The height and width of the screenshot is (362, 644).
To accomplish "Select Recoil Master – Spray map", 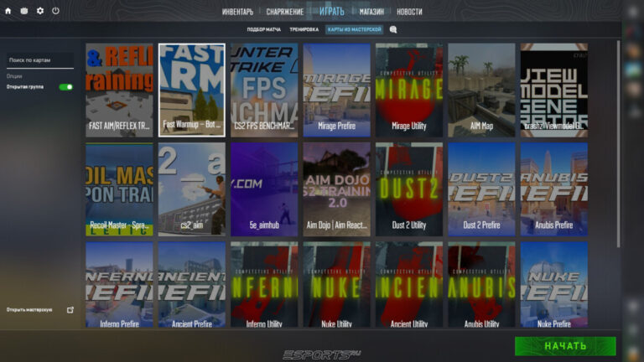I will pos(119,189).
